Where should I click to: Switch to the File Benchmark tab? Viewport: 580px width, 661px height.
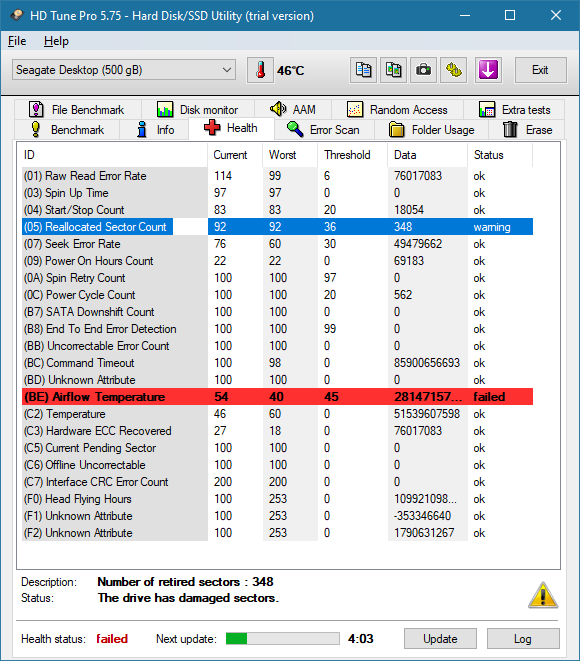click(78, 110)
